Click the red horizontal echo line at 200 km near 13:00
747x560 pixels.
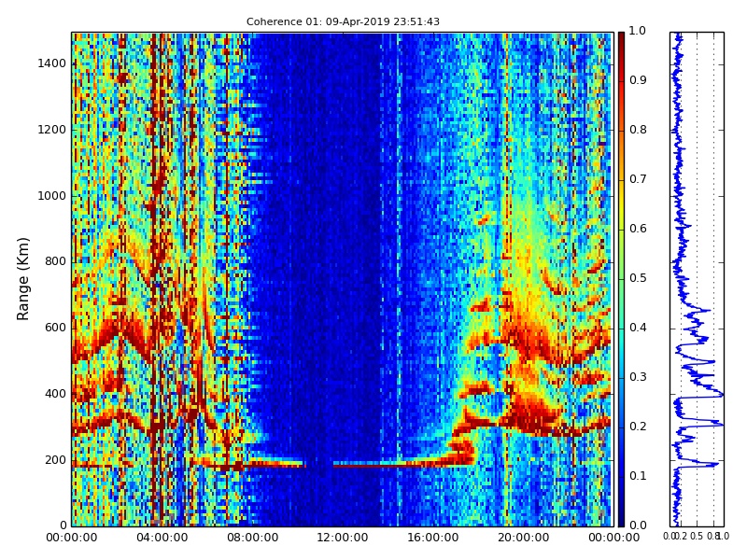[367, 465]
